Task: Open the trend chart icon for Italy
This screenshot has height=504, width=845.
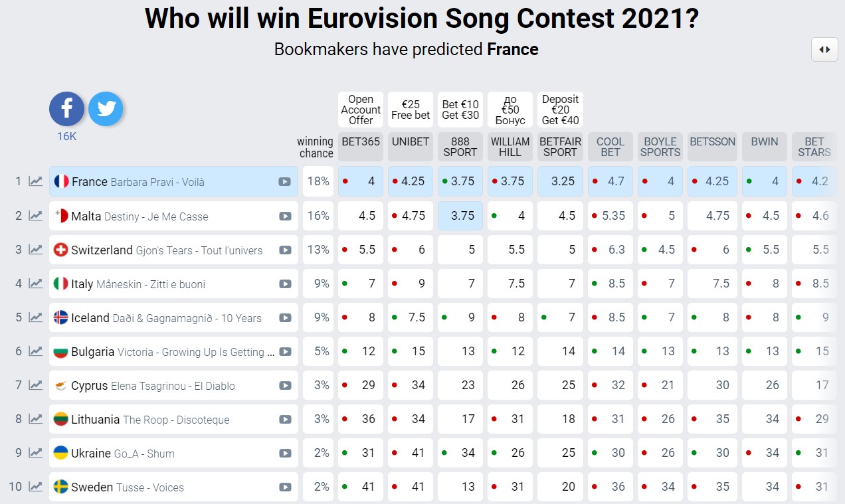Action: (x=35, y=284)
